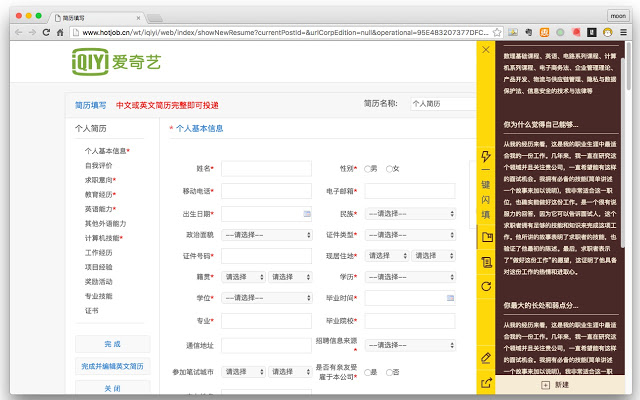Click the 完成 button
The image size is (640, 400).
[x=113, y=344]
